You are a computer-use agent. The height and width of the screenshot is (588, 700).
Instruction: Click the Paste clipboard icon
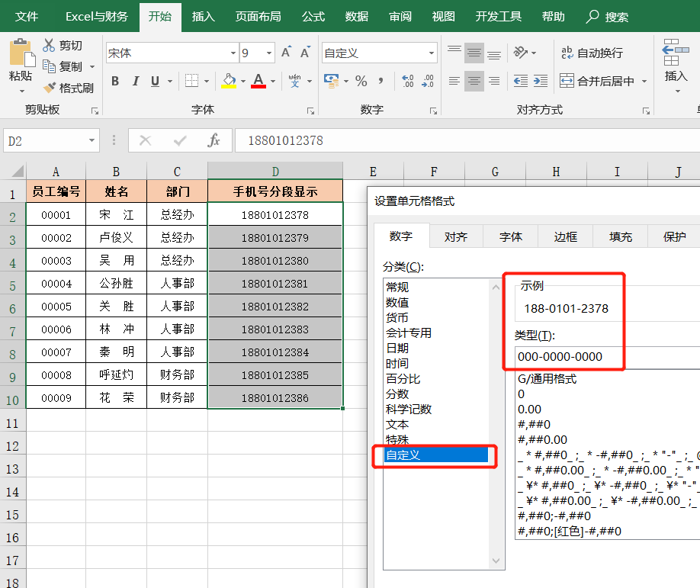[21, 53]
